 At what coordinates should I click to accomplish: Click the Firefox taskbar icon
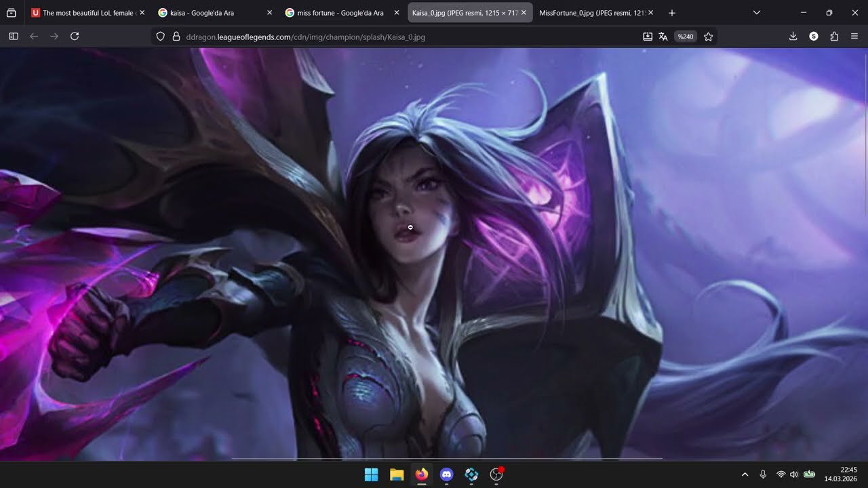point(422,474)
